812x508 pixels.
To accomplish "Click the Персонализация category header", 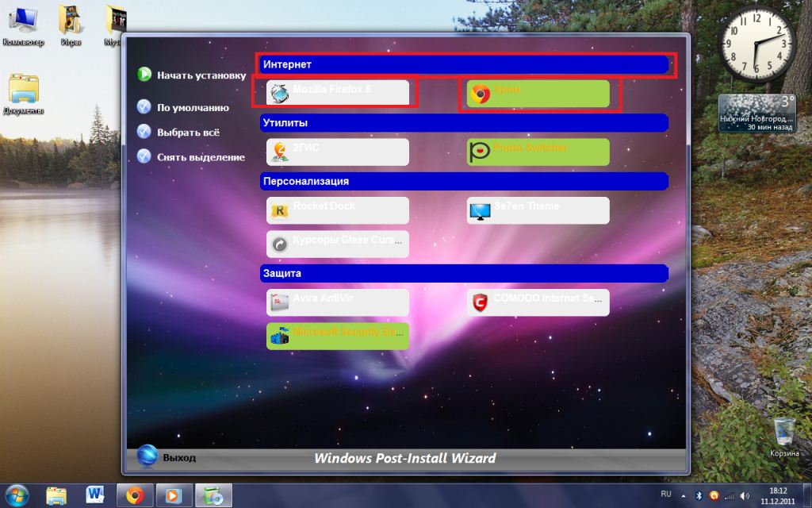I will 464,182.
